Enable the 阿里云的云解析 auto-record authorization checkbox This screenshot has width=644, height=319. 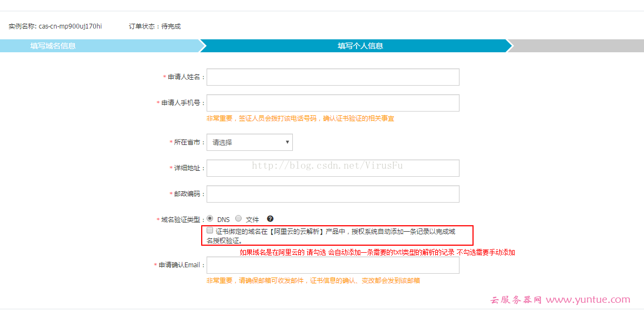tap(210, 230)
